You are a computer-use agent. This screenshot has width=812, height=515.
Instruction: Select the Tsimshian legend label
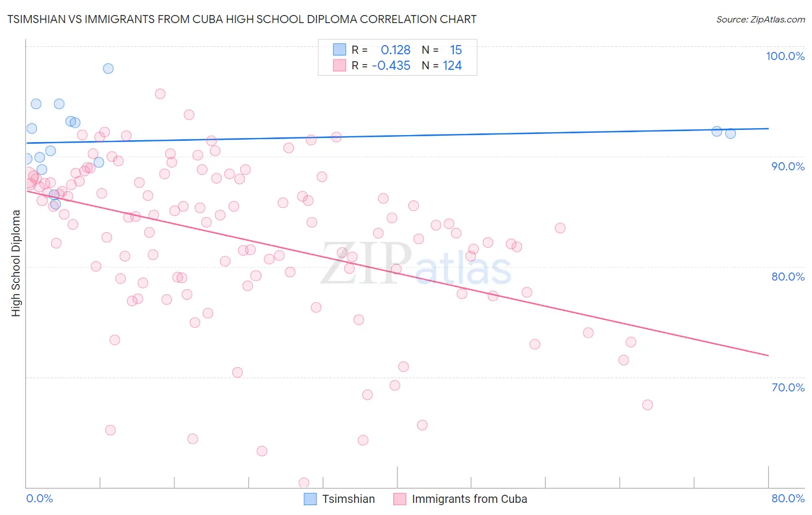pyautogui.click(x=348, y=499)
